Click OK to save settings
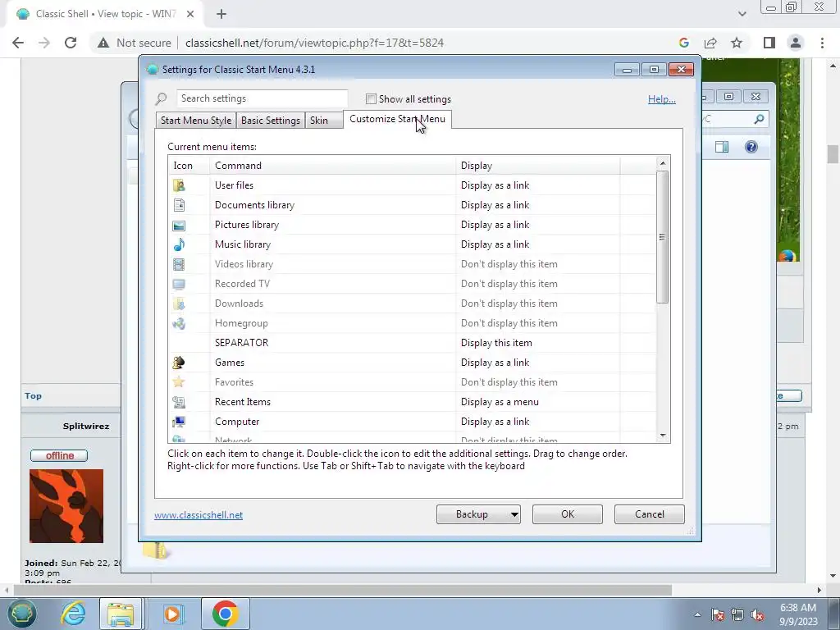The height and width of the screenshot is (630, 840). pos(568,514)
